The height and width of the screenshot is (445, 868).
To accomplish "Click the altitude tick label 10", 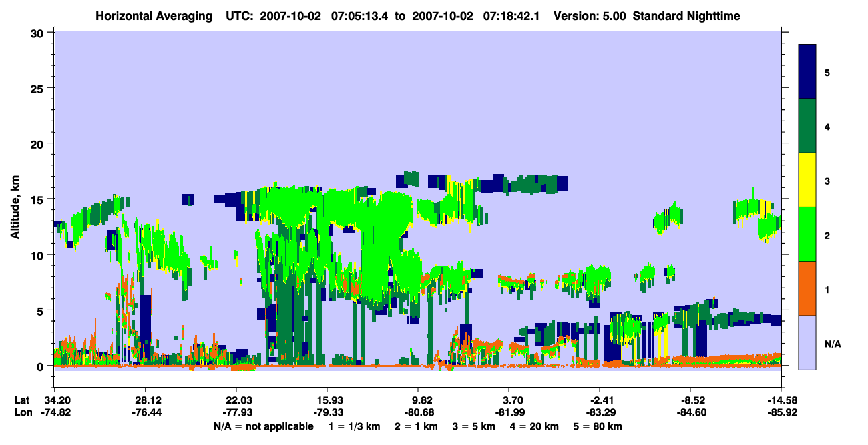I will click(39, 255).
